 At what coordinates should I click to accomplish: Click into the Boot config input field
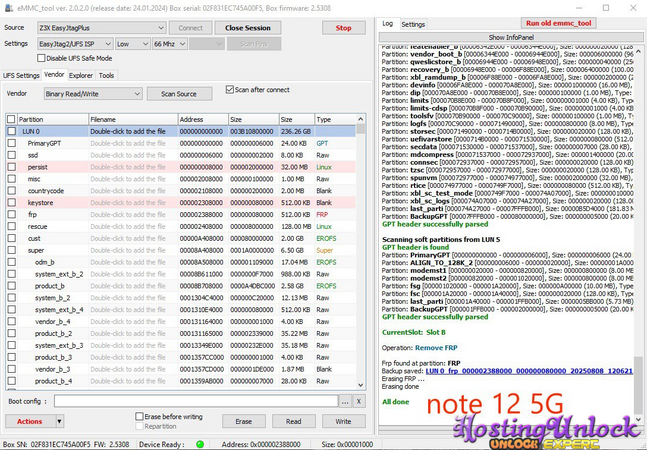(x=192, y=401)
